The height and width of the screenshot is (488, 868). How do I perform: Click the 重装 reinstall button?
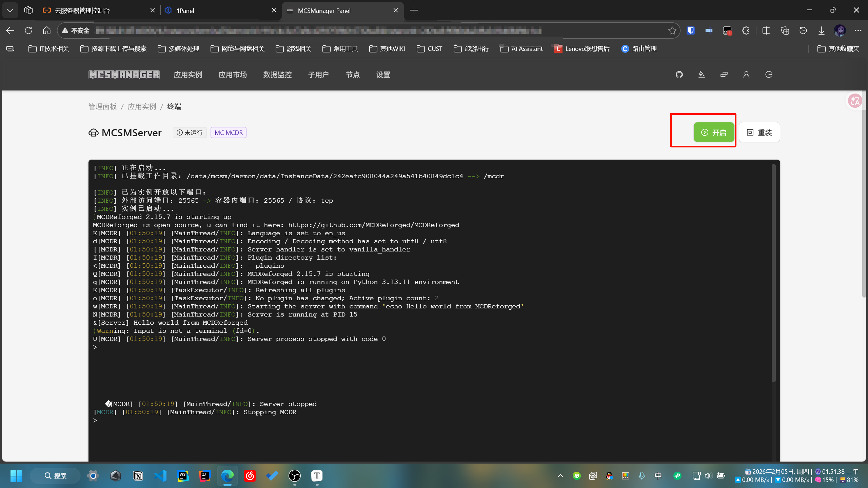[759, 132]
